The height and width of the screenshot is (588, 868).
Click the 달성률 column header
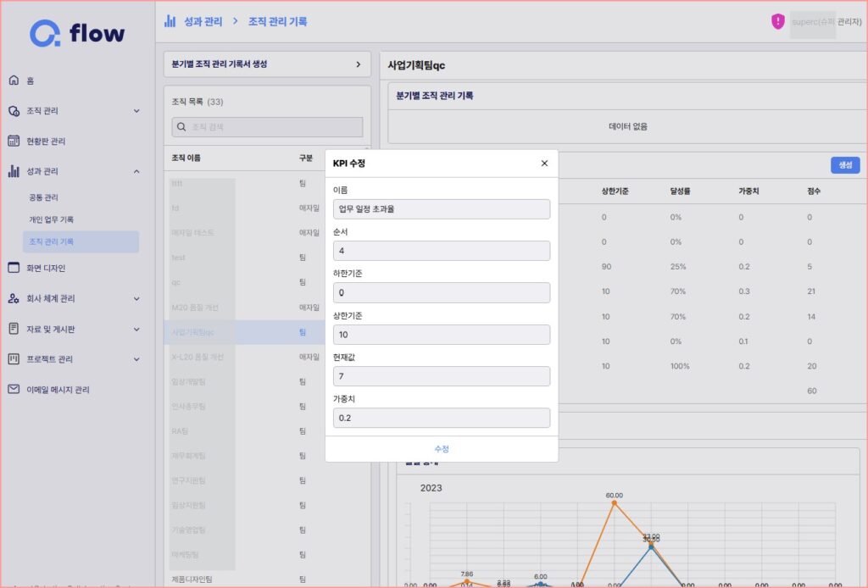click(680, 191)
